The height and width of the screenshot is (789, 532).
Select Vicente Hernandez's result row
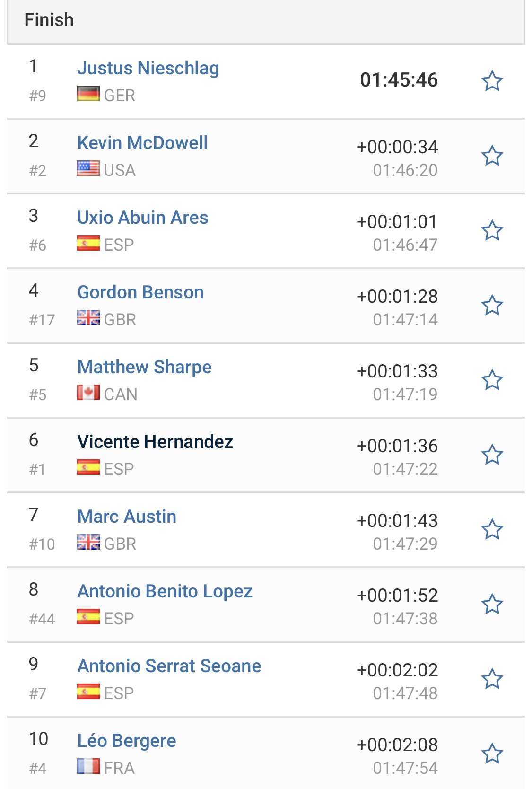pos(266,455)
